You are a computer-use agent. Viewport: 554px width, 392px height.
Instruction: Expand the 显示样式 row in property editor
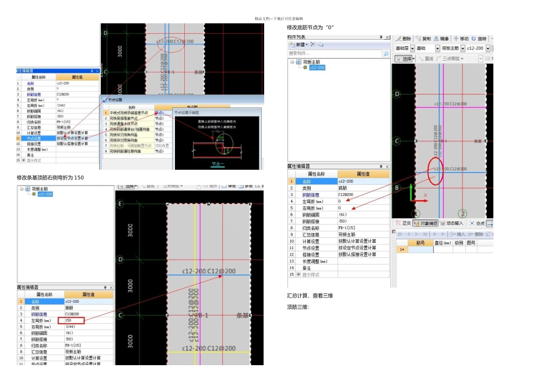click(299, 274)
